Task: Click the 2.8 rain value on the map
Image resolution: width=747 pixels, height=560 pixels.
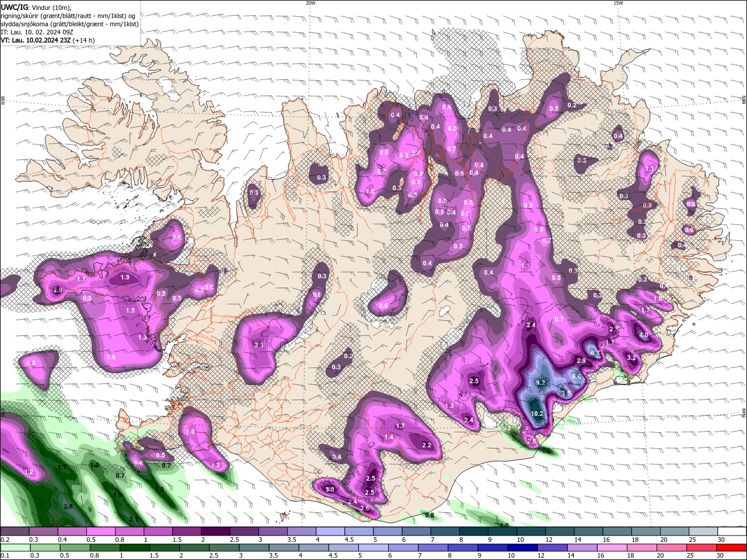Action: point(68,506)
